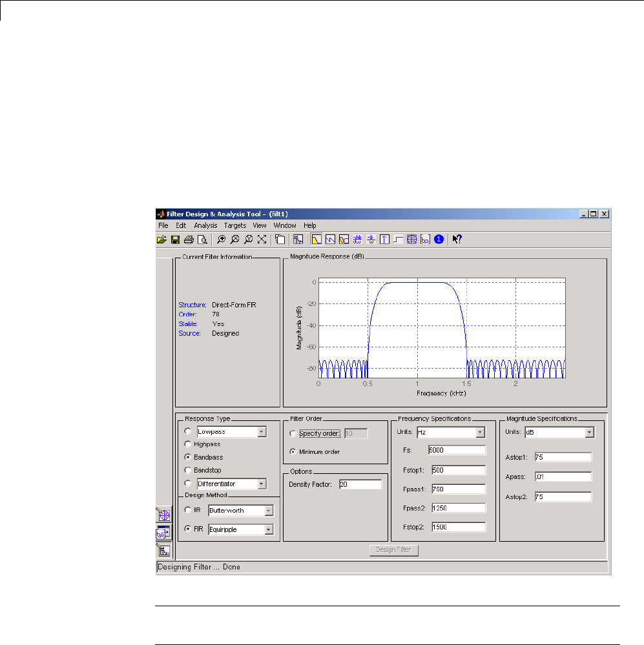
Task: Select the Specify order option
Action: (x=293, y=434)
